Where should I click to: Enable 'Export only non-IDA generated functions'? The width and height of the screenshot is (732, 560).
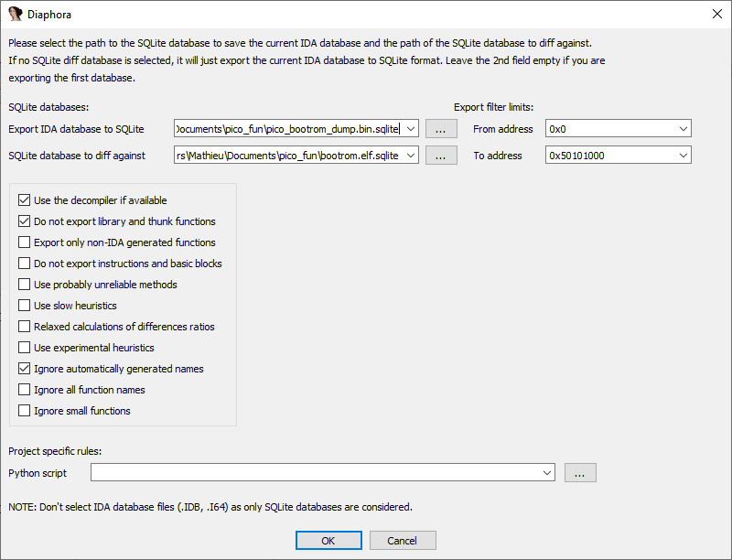click(x=25, y=242)
